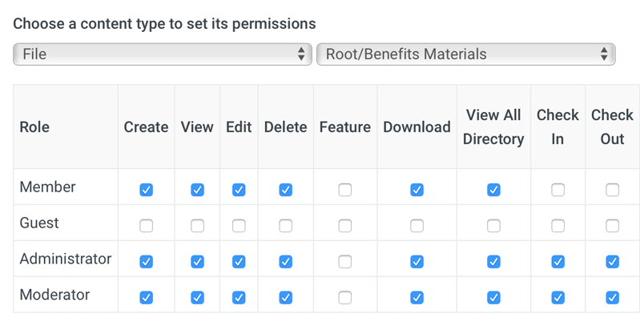This screenshot has height=330, width=644.
Task: Enable Feature permission for Moderator
Action: coord(344,297)
